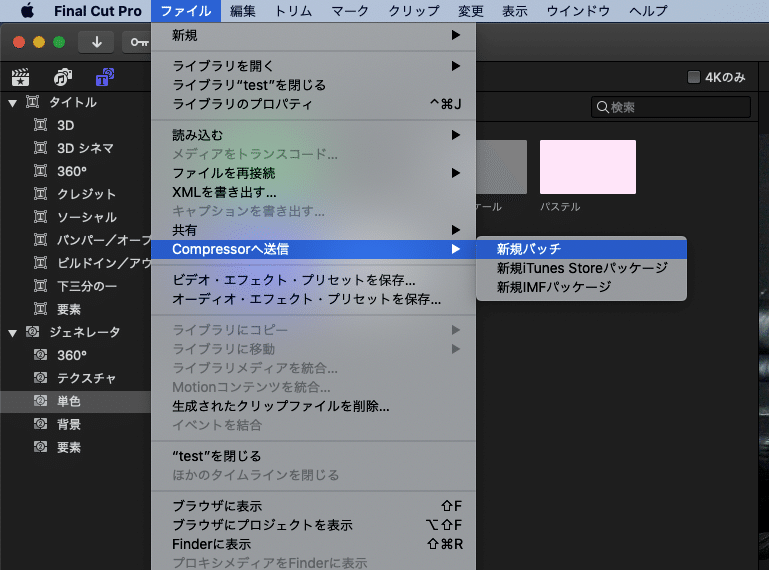Choose ブラウザにプロジェクトを表示
Viewport: 769px width, 570px height.
pos(313,525)
